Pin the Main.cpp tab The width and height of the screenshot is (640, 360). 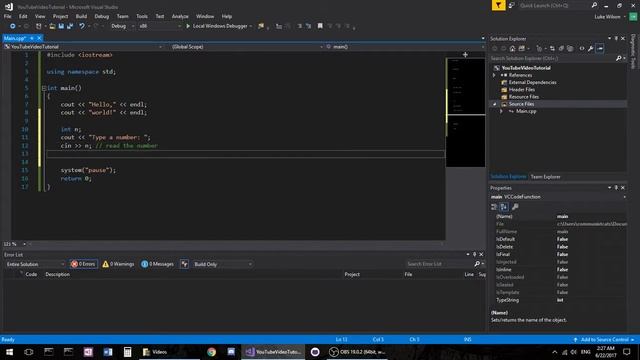(32, 38)
